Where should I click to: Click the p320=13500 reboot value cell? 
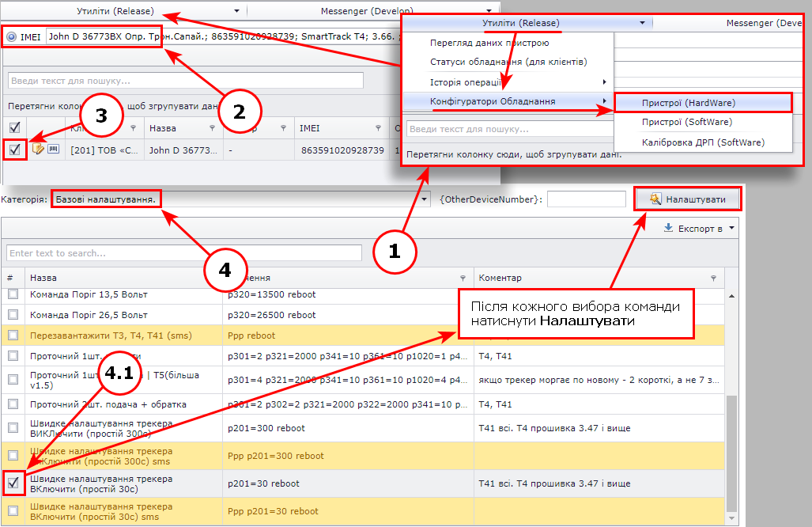[x=348, y=294]
